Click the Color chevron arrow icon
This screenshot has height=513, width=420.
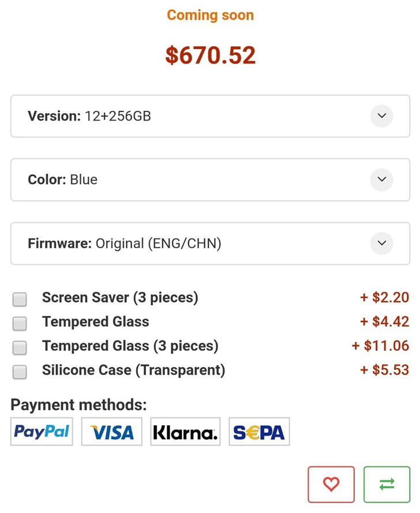[381, 179]
